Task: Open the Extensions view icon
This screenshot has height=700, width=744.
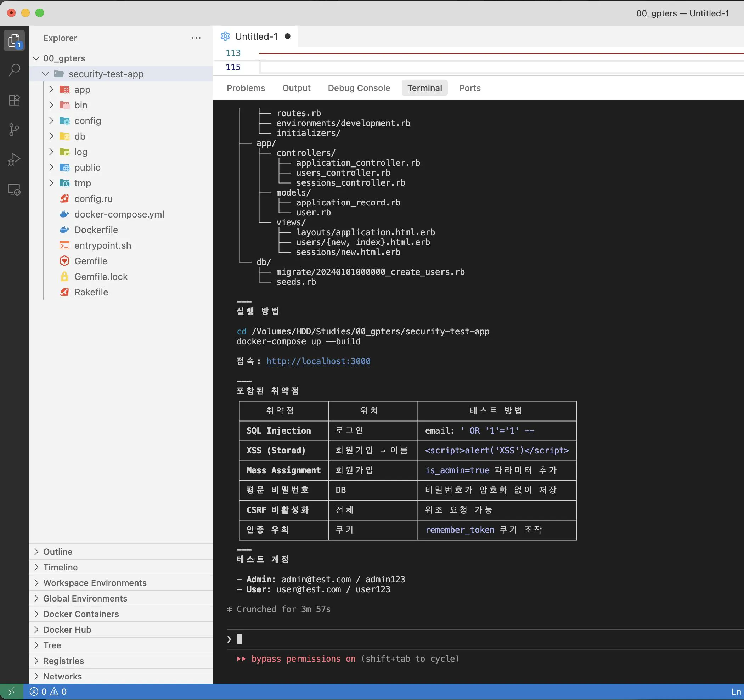Action: coord(14,100)
